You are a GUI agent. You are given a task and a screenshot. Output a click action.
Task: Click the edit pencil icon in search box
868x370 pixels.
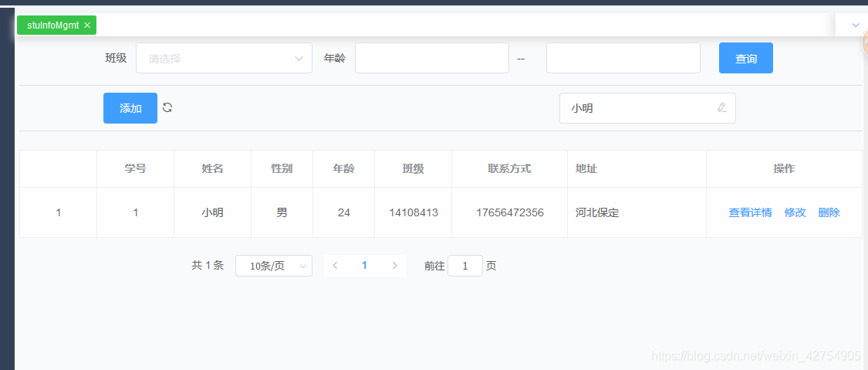[x=721, y=107]
